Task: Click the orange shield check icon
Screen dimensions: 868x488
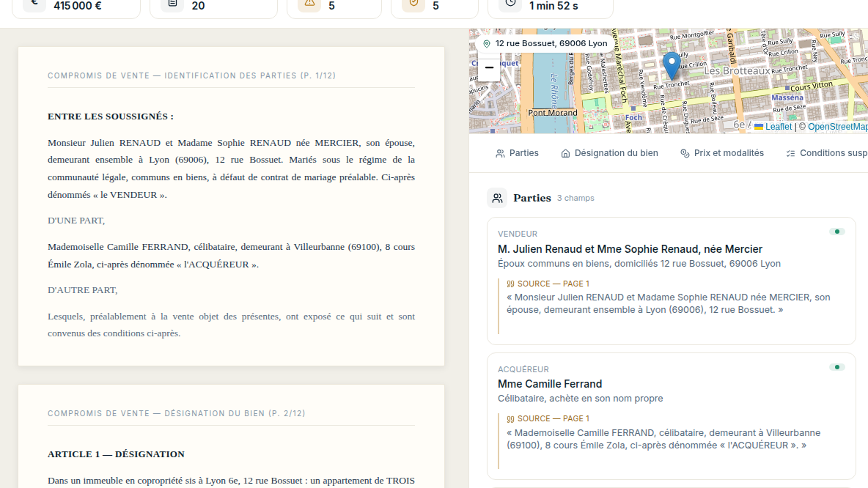Action: pyautogui.click(x=413, y=4)
